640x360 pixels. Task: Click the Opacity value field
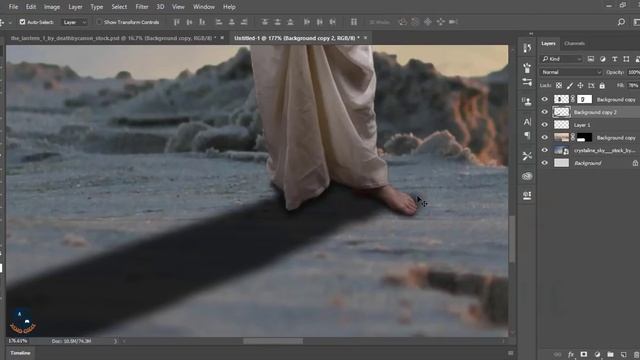tap(634, 72)
